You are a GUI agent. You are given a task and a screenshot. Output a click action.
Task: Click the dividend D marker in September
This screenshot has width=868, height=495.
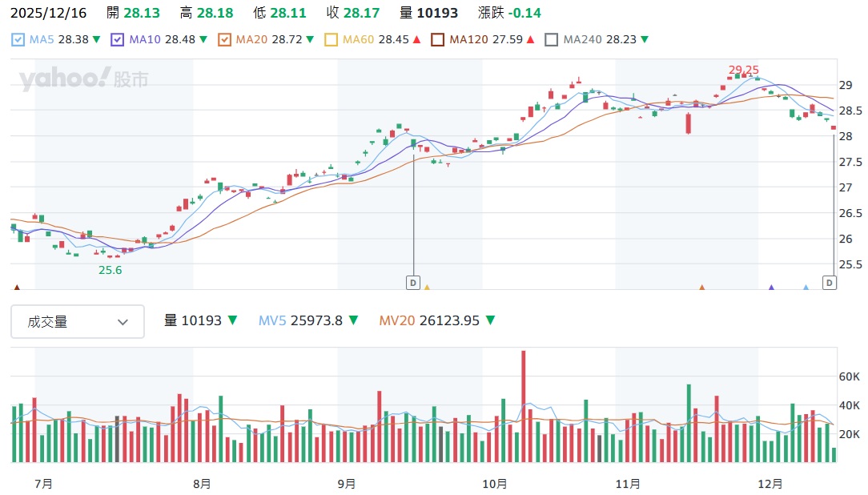coord(413,283)
